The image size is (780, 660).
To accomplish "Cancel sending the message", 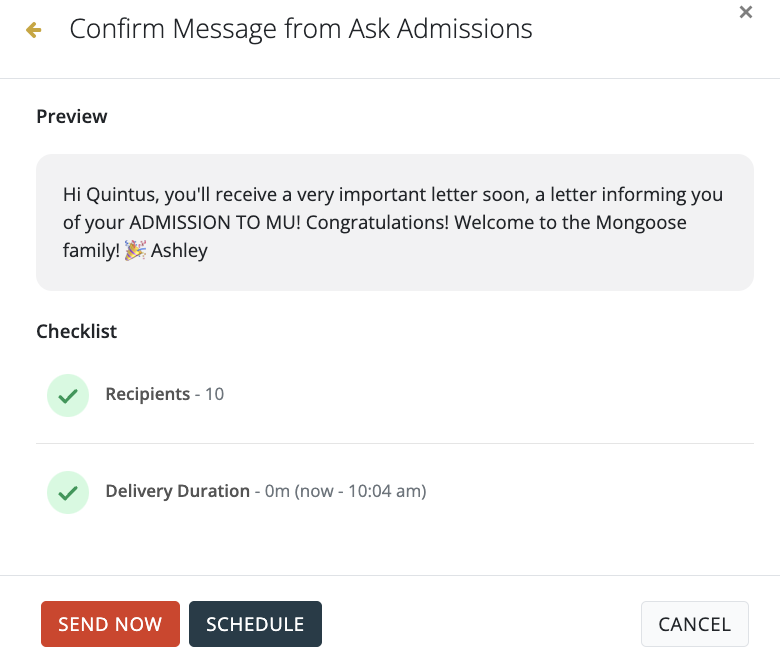I will point(694,624).
